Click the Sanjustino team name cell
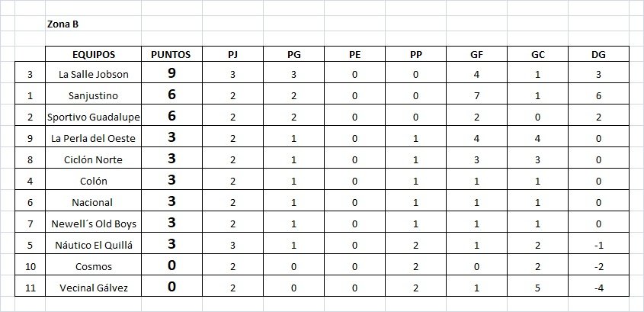 (x=93, y=96)
